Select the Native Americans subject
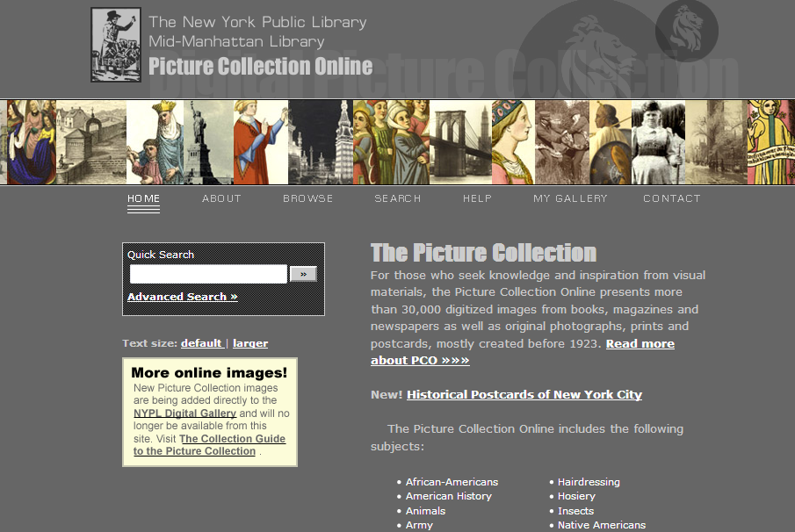 click(x=602, y=525)
